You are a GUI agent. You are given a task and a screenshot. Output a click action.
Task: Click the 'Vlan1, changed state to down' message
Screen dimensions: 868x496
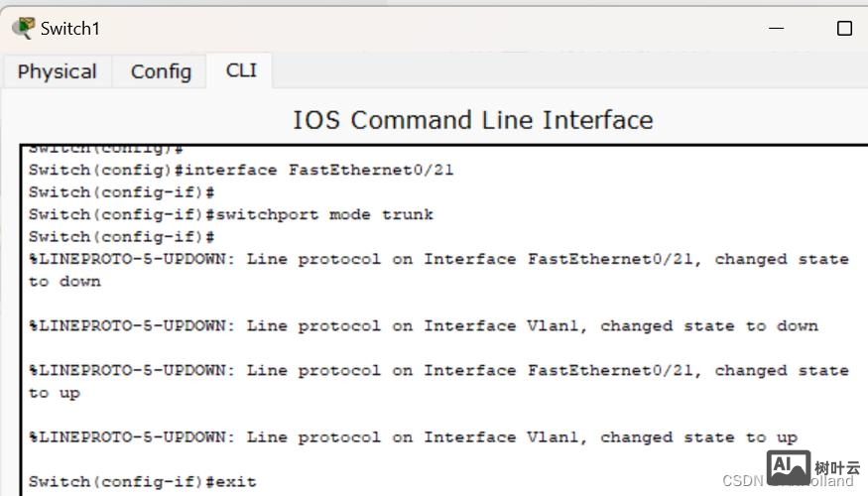coord(423,325)
